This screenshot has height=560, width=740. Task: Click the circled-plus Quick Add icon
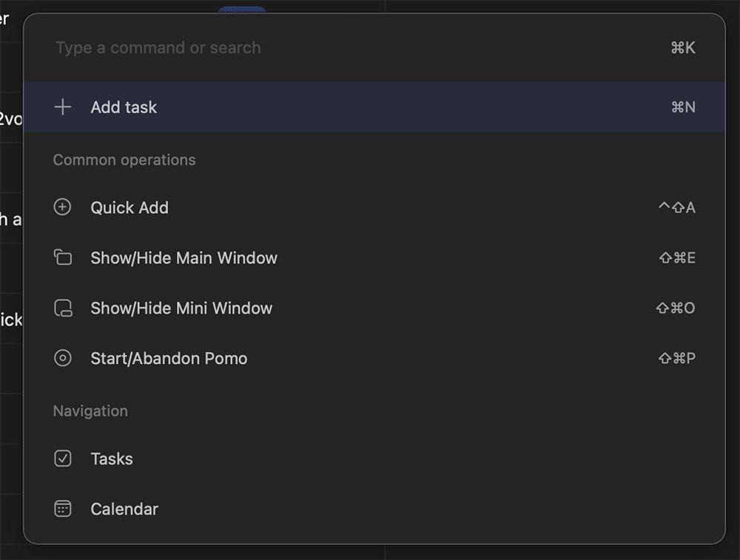[x=63, y=207]
